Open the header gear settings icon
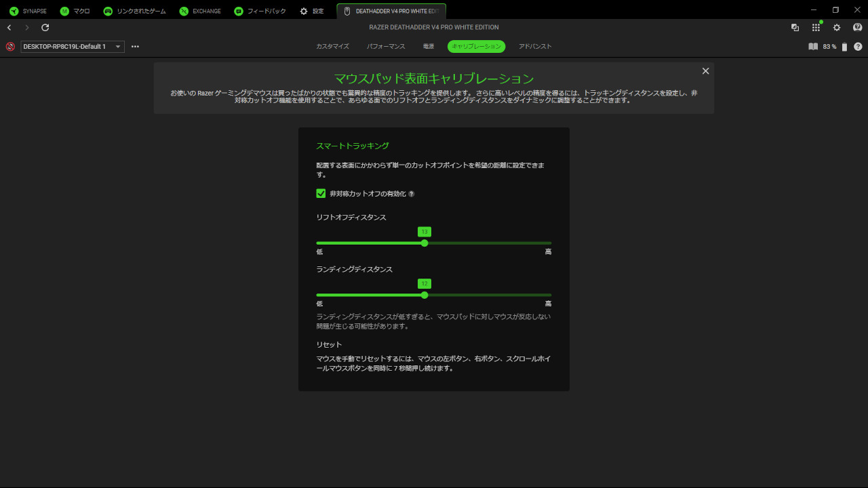This screenshot has width=868, height=488. coord(837,28)
